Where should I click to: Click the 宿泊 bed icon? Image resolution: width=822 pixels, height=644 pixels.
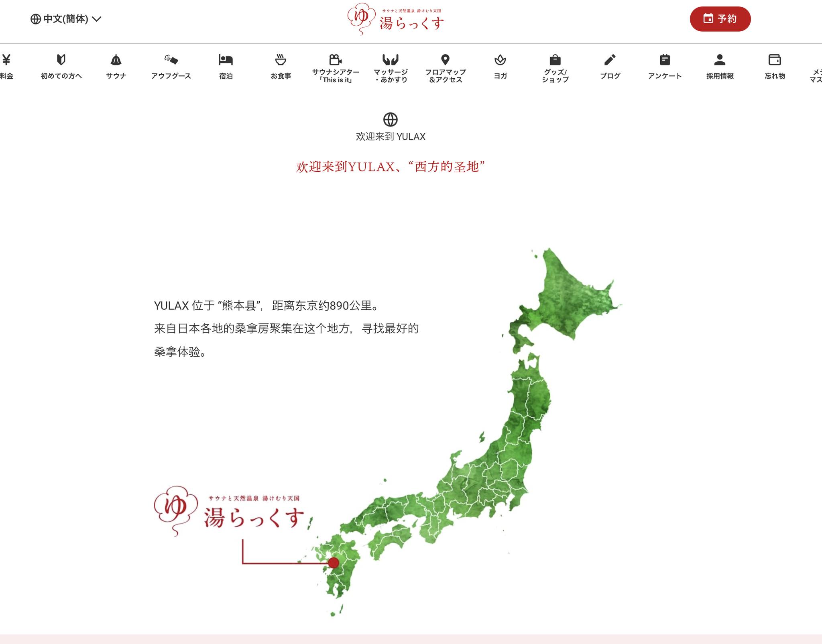click(226, 60)
